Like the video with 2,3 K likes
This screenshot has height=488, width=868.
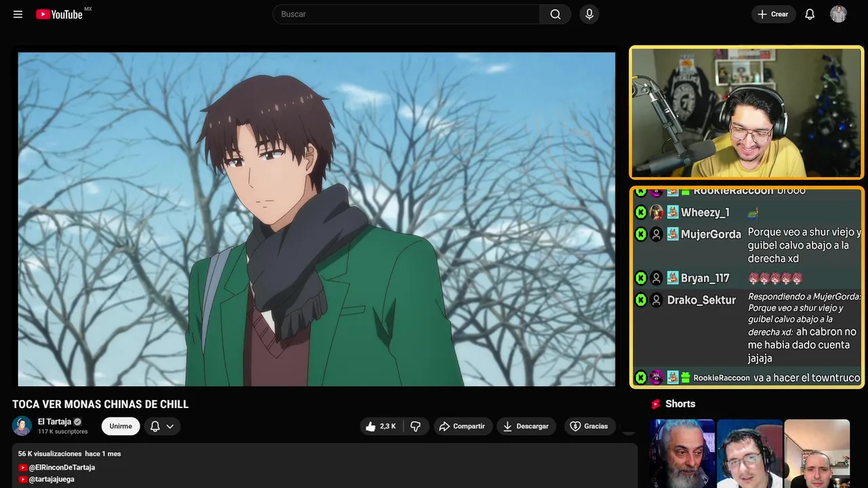click(381, 426)
